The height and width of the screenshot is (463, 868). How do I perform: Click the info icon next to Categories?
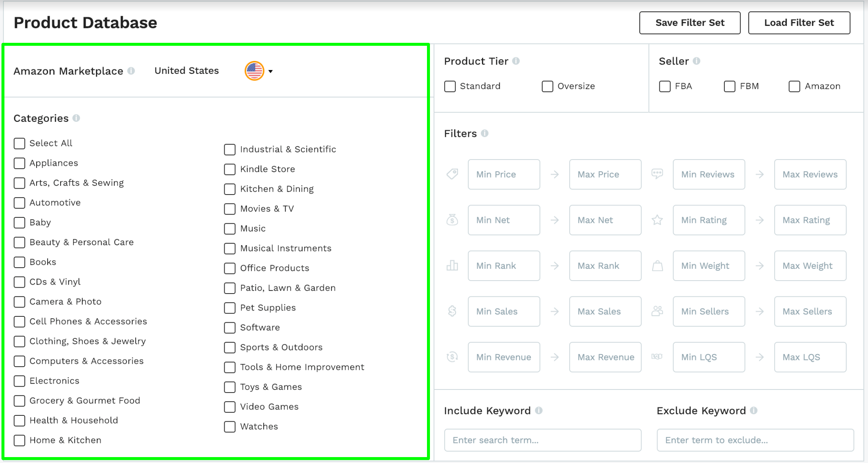76,118
